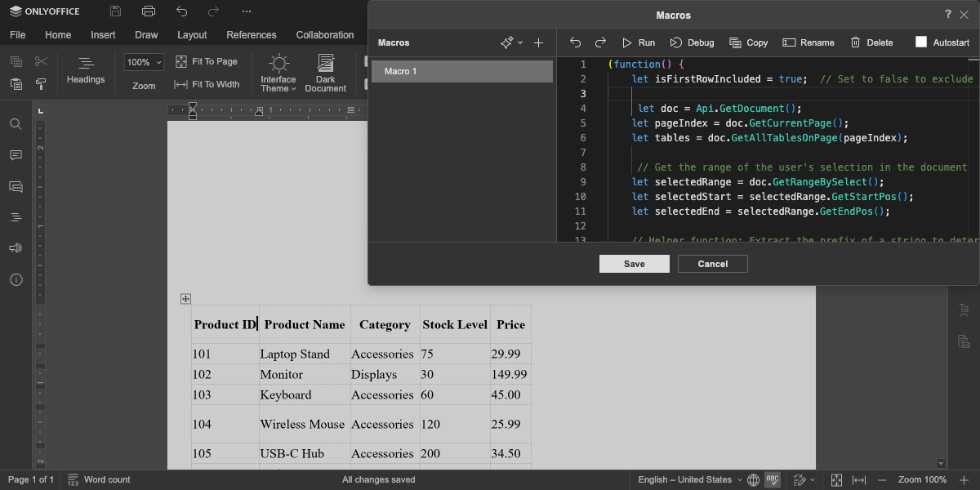Open the Interface Theme dropdown
Viewport: 980px width, 490px height.
[x=278, y=73]
